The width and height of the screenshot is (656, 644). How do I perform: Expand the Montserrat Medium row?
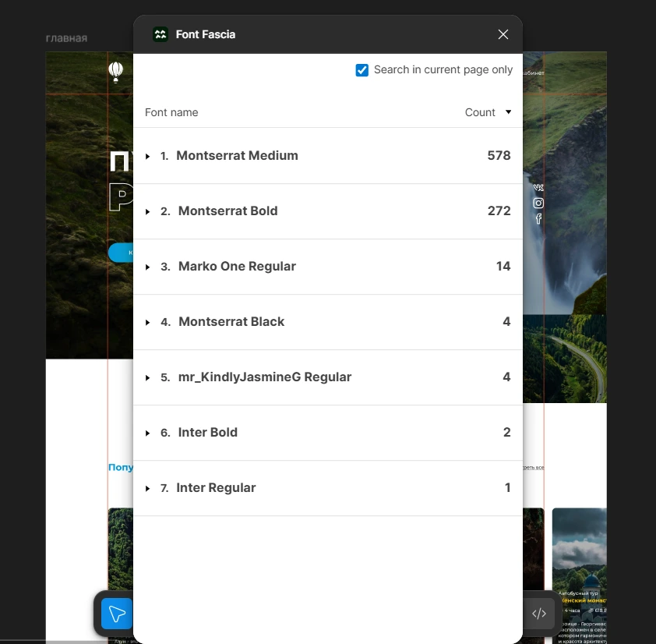click(x=148, y=156)
